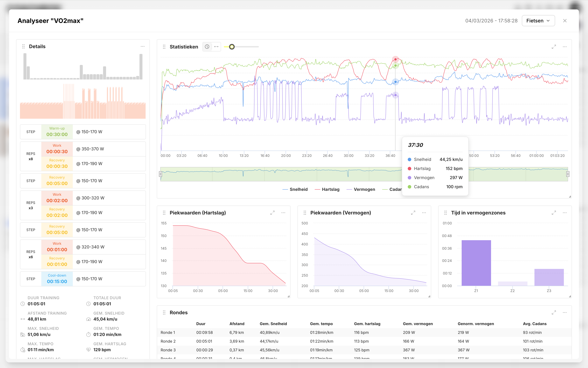Open Rondes panel options menu
588x368 pixels.
click(565, 313)
